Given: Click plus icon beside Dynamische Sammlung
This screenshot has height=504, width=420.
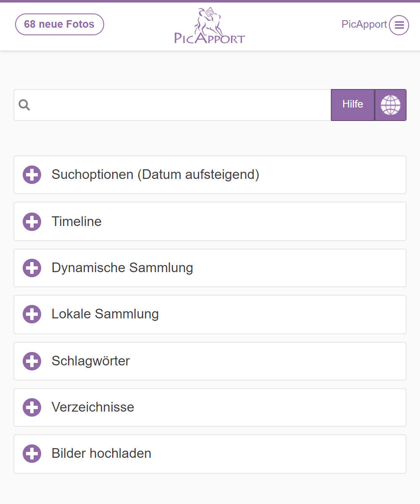Looking at the screenshot, I should pyautogui.click(x=32, y=268).
